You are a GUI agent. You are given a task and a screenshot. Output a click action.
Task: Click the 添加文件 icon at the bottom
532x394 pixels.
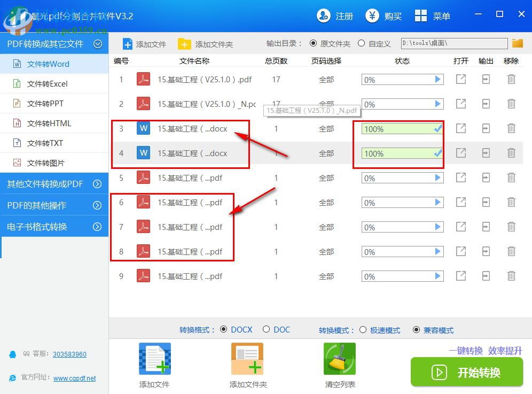154,358
